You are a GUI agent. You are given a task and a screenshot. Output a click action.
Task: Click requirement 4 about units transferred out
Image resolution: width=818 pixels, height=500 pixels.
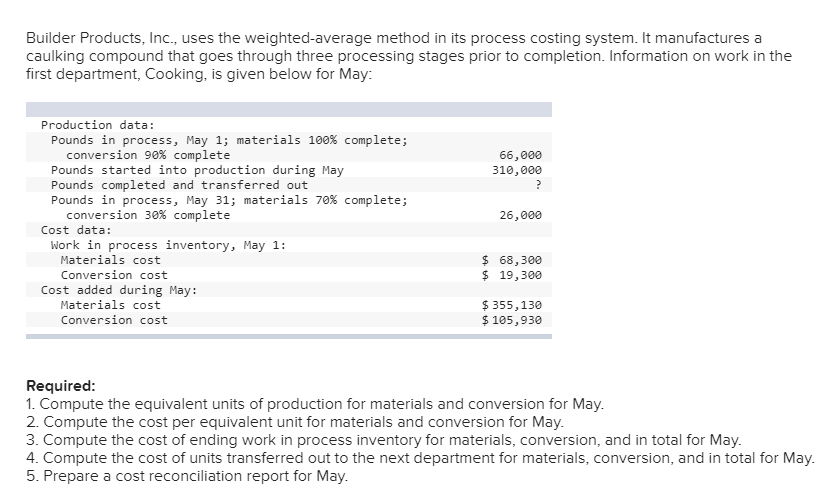point(420,458)
